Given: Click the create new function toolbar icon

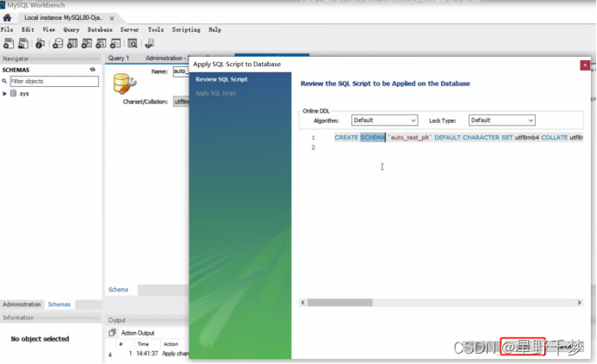Looking at the screenshot, I should point(115,43).
